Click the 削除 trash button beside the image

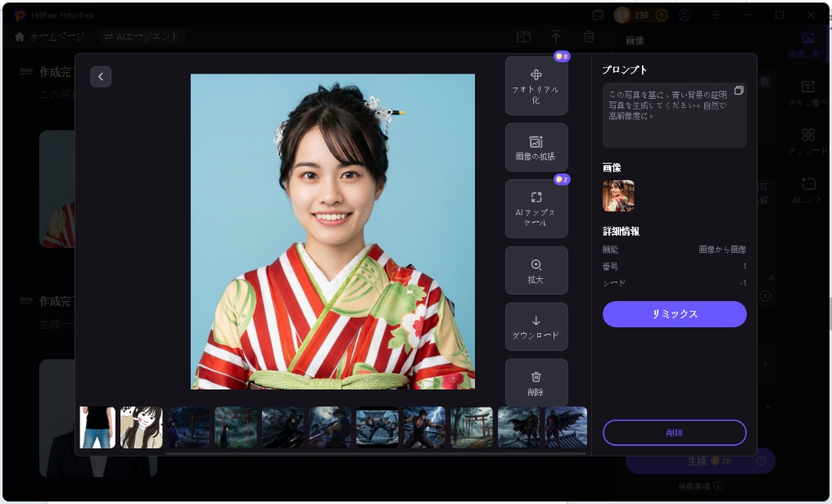[x=536, y=383]
